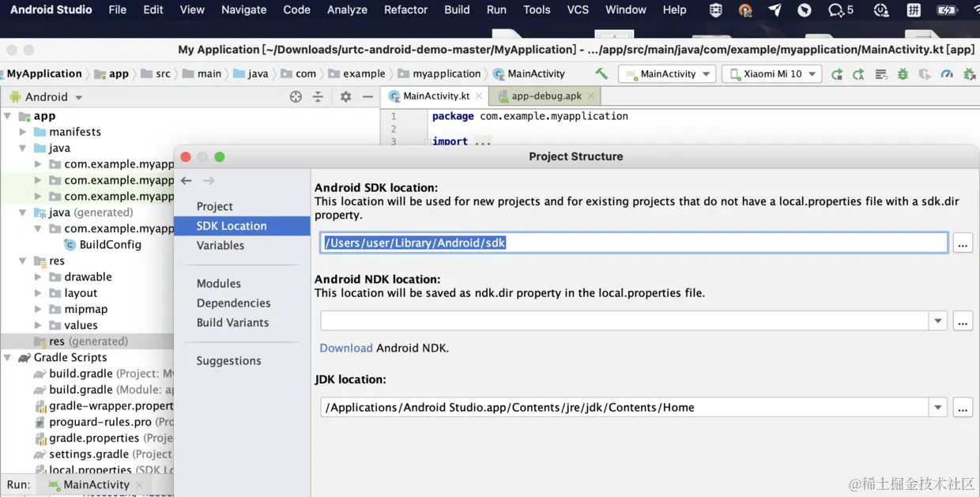Image resolution: width=980 pixels, height=497 pixels.
Task: Click the green Debug bug icon
Action: (903, 74)
